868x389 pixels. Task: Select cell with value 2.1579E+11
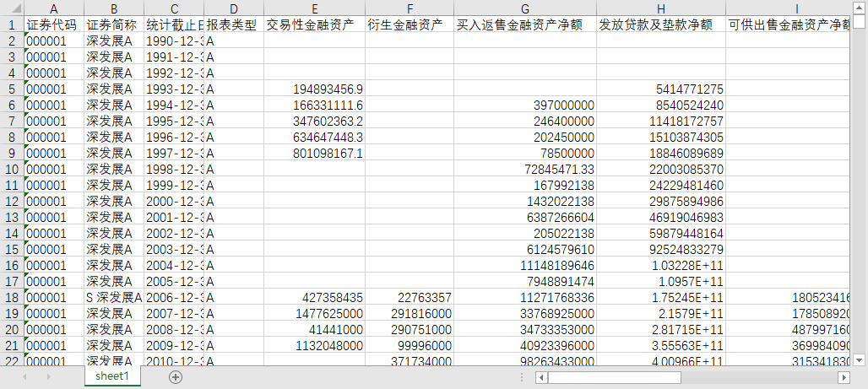pyautogui.click(x=661, y=313)
